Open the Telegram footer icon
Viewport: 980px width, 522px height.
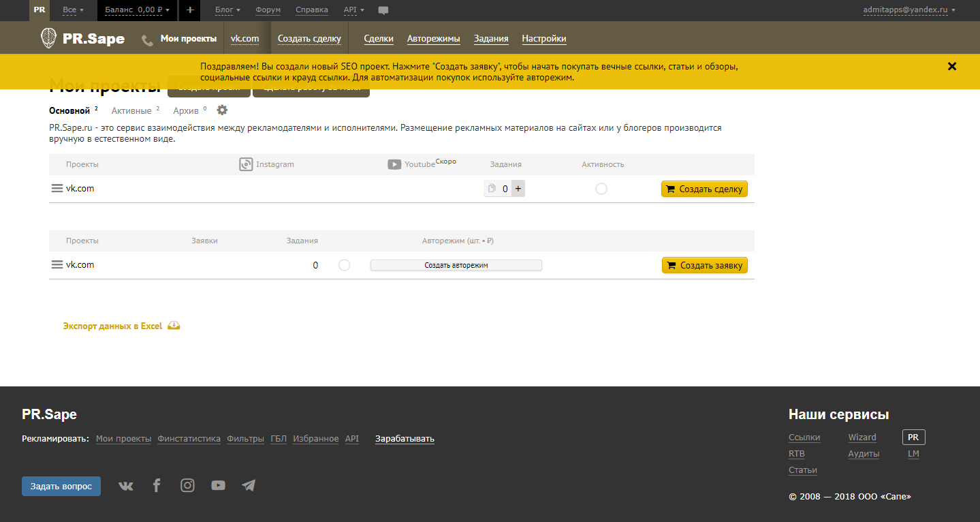coord(249,486)
